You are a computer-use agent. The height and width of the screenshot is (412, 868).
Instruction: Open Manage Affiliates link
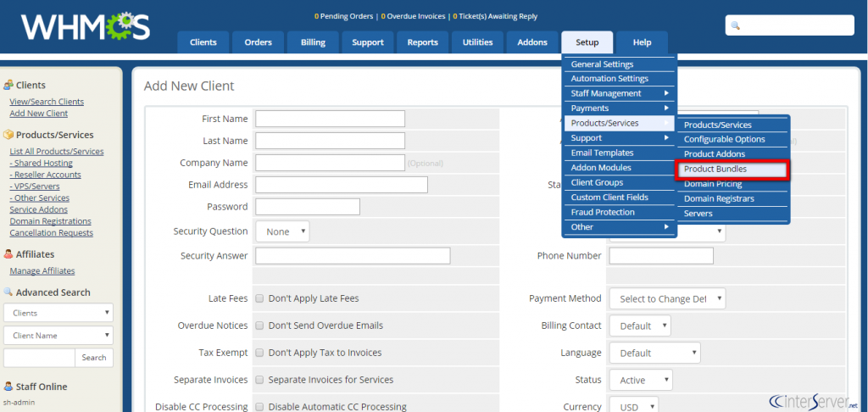[x=42, y=271]
